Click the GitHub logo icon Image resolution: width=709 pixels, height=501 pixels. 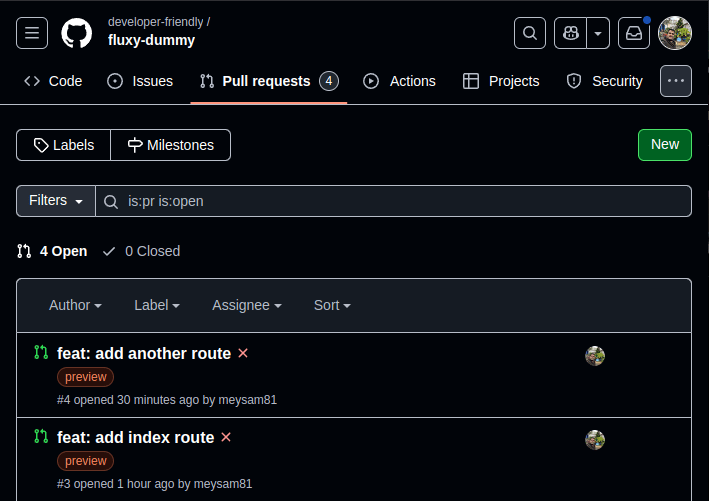77,33
